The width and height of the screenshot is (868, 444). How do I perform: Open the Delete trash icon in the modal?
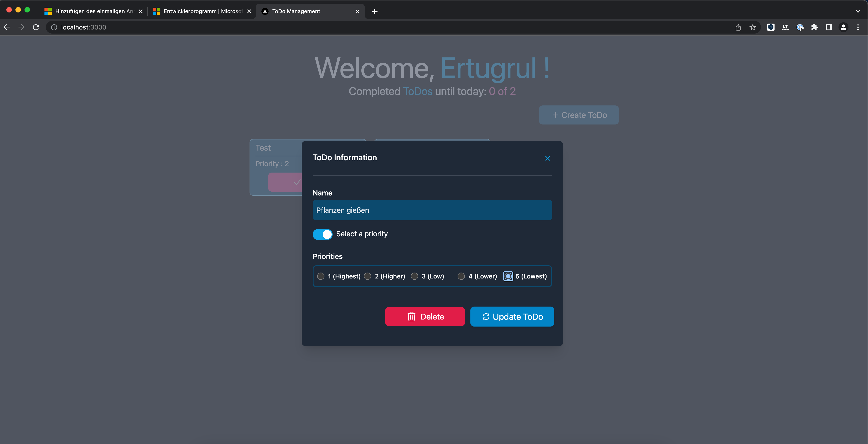click(411, 316)
